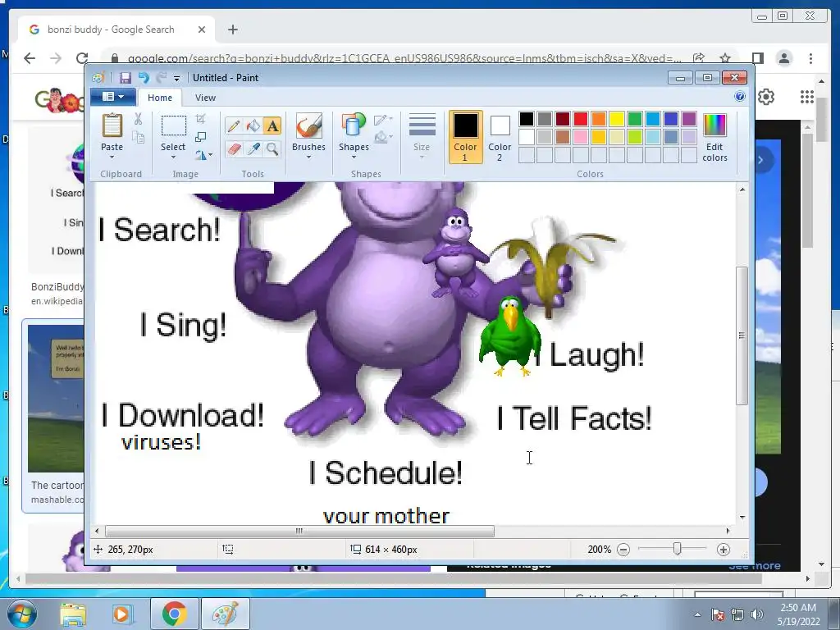Click the Chrome bookmark star icon
This screenshot has width=840, height=630.
725,58
